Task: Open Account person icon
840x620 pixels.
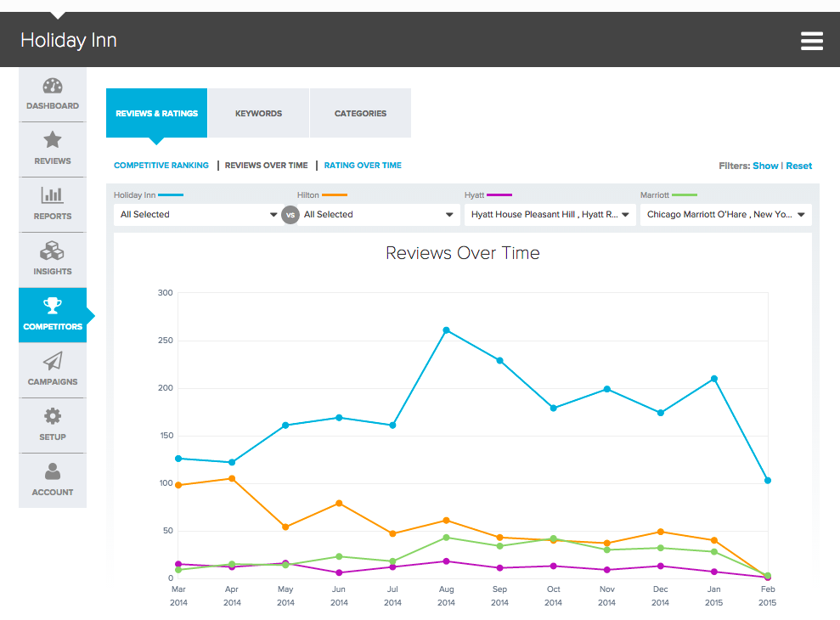Action: 53,471
